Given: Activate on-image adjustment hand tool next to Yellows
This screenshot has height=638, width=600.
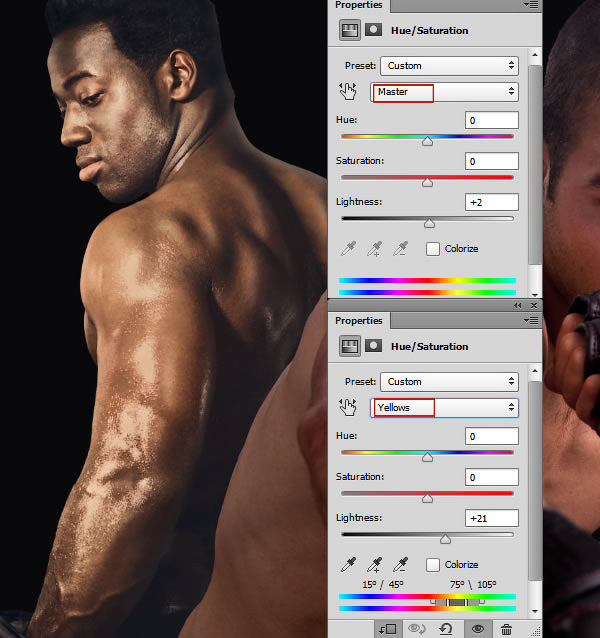Looking at the screenshot, I should pos(348,407).
